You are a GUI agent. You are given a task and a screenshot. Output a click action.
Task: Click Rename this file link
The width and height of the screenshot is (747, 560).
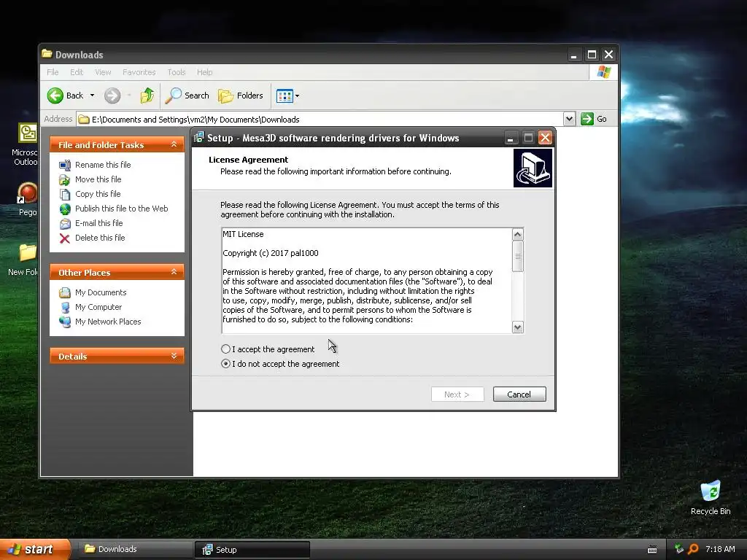pyautogui.click(x=103, y=165)
